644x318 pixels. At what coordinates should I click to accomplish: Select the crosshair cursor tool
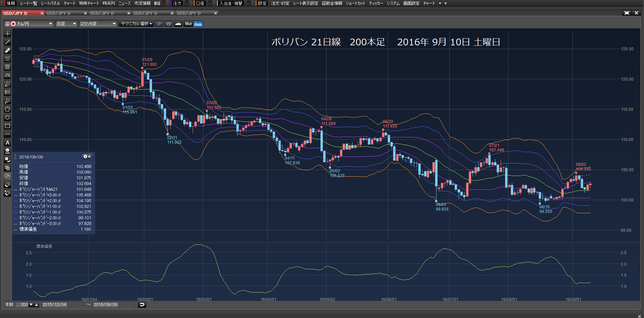click(x=7, y=34)
